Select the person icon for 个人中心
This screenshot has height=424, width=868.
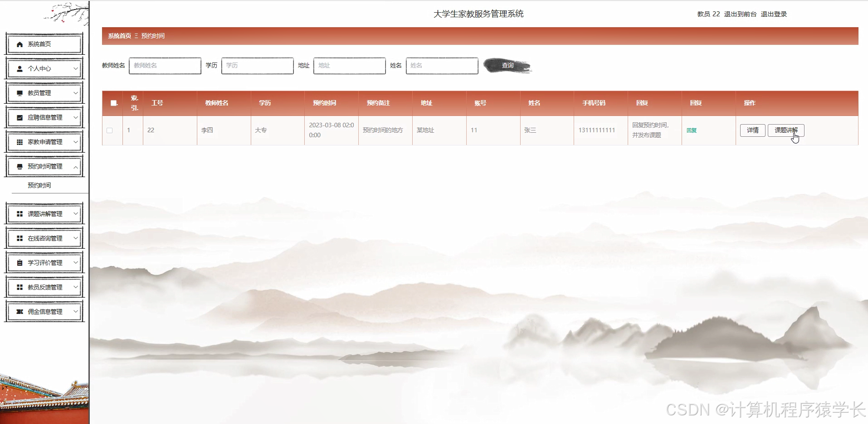pos(19,68)
